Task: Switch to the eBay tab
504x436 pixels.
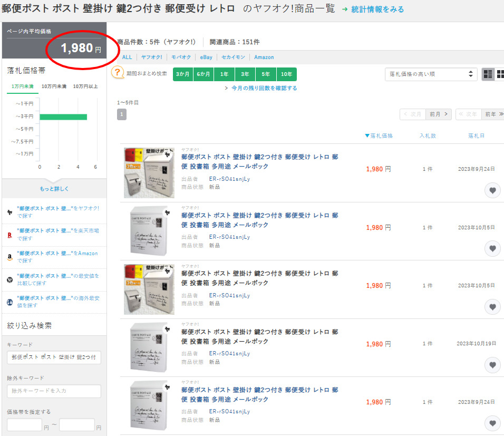Action: [x=206, y=57]
